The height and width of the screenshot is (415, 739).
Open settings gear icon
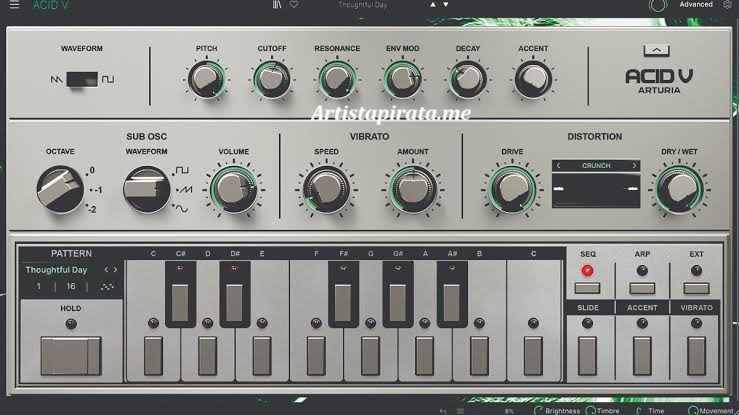[x=728, y=5]
